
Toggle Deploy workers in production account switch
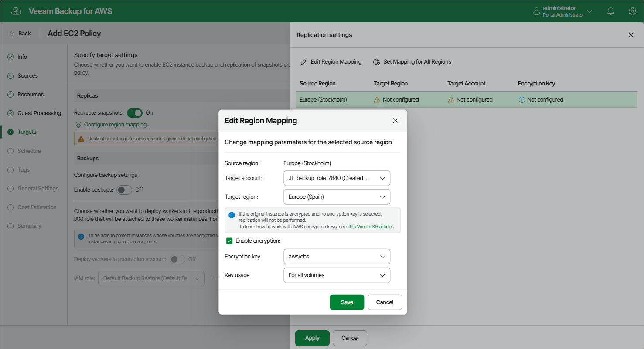pyautogui.click(x=177, y=259)
